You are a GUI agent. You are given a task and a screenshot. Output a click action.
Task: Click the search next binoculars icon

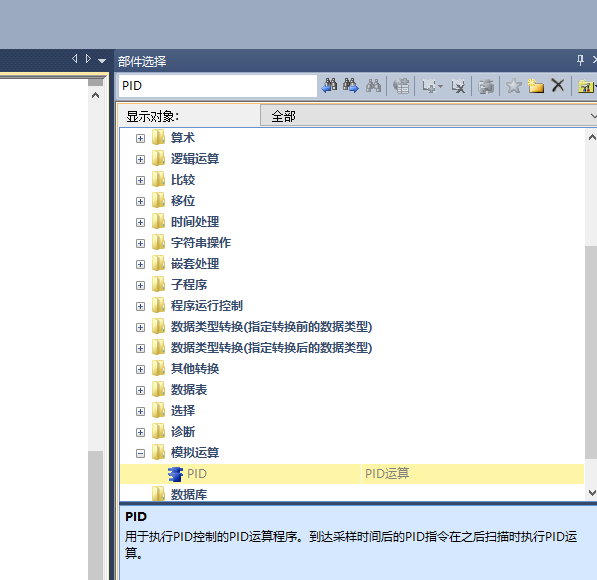351,86
